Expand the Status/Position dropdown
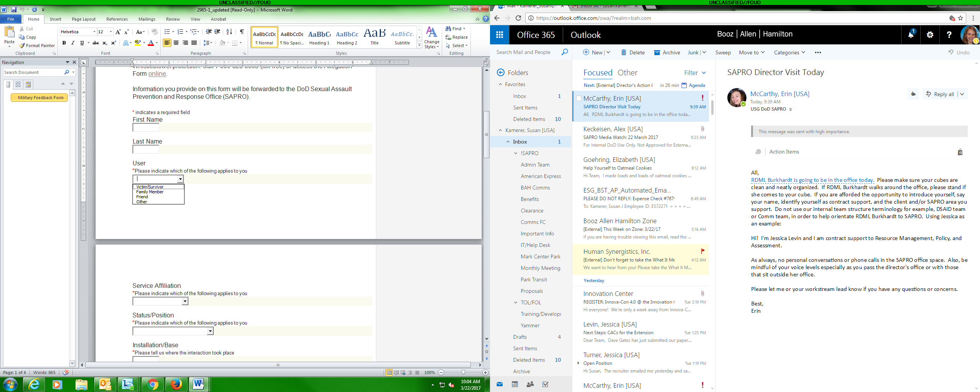This screenshot has width=980, height=392. pos(210,331)
